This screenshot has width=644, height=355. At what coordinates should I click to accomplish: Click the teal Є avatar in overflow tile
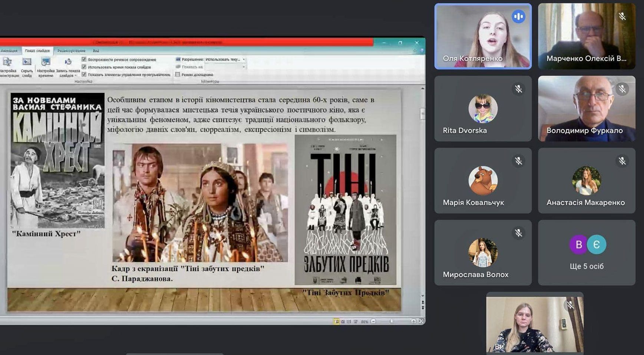click(597, 244)
